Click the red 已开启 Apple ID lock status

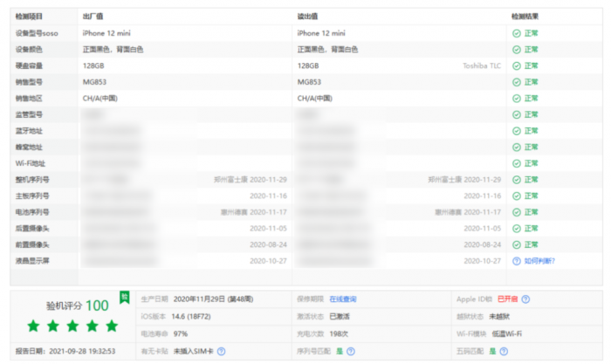click(507, 299)
